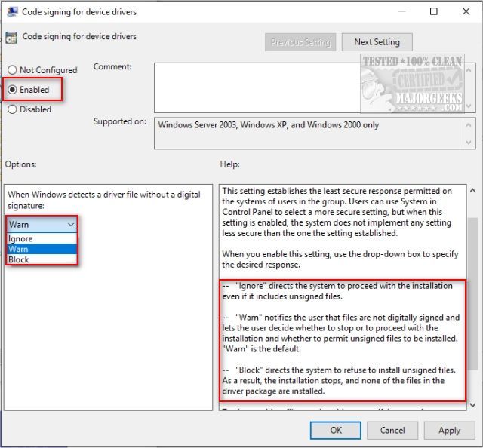Select the Enabled radio button

[x=12, y=90]
